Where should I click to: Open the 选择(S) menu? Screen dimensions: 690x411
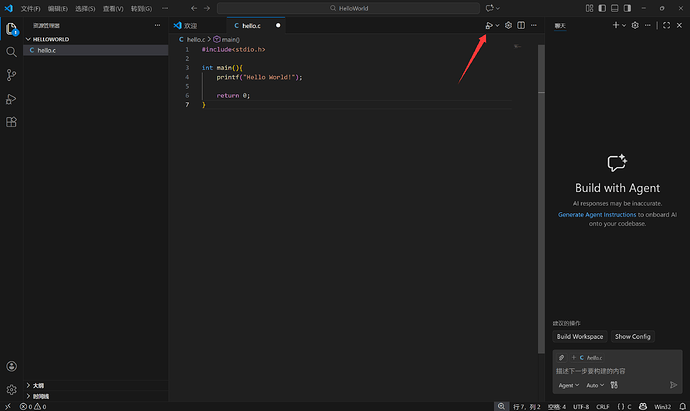click(85, 8)
